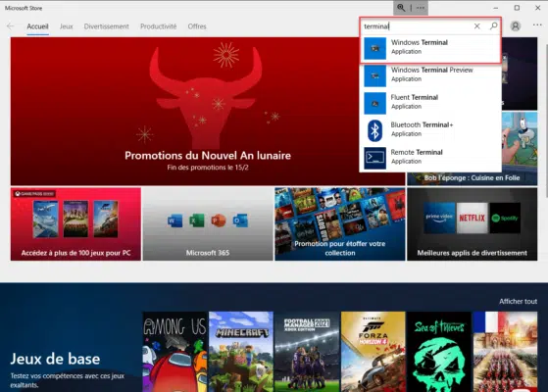Click the Windows Terminal Preview app icon

click(x=375, y=75)
